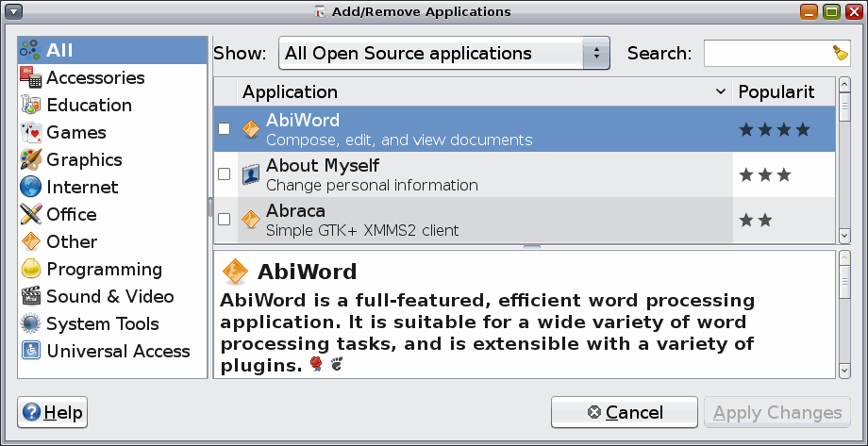This screenshot has height=446, width=868.
Task: Click the Sound & Video clapperboard icon
Action: pos(30,297)
